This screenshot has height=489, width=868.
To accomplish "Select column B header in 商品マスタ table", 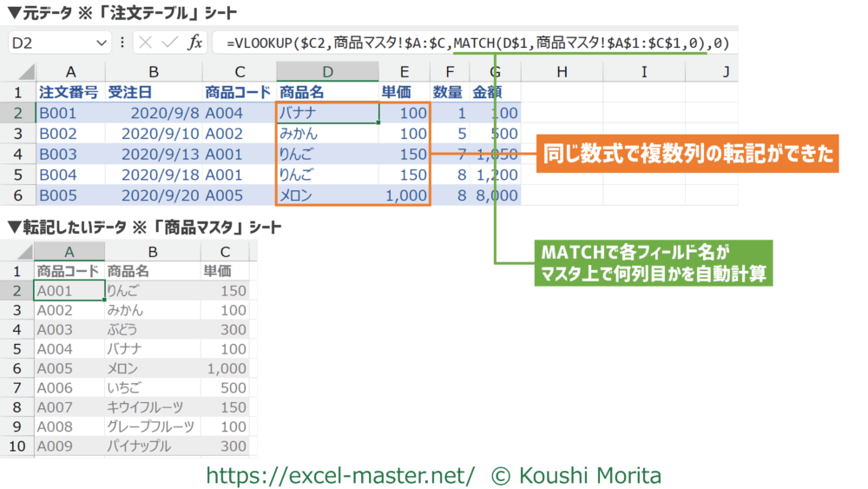I will pos(152,251).
